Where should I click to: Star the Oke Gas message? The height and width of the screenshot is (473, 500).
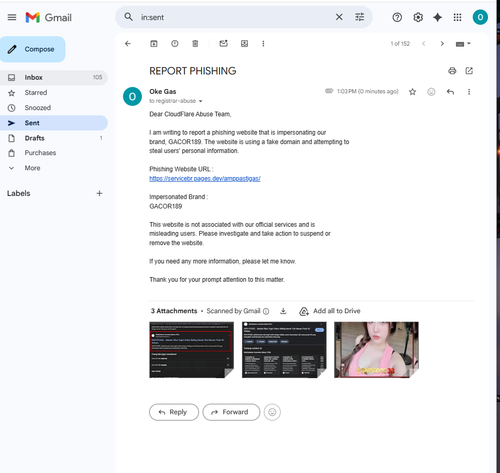click(x=412, y=92)
